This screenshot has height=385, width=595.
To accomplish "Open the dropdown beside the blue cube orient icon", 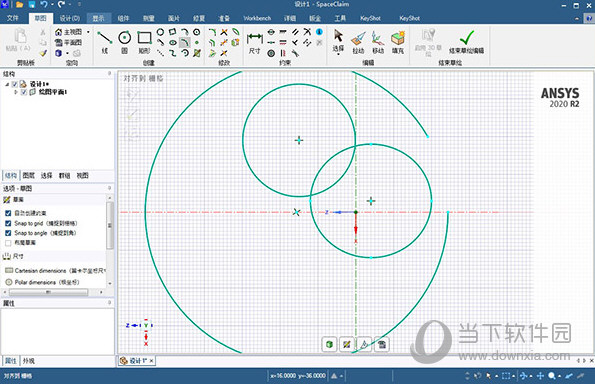I will (x=67, y=53).
